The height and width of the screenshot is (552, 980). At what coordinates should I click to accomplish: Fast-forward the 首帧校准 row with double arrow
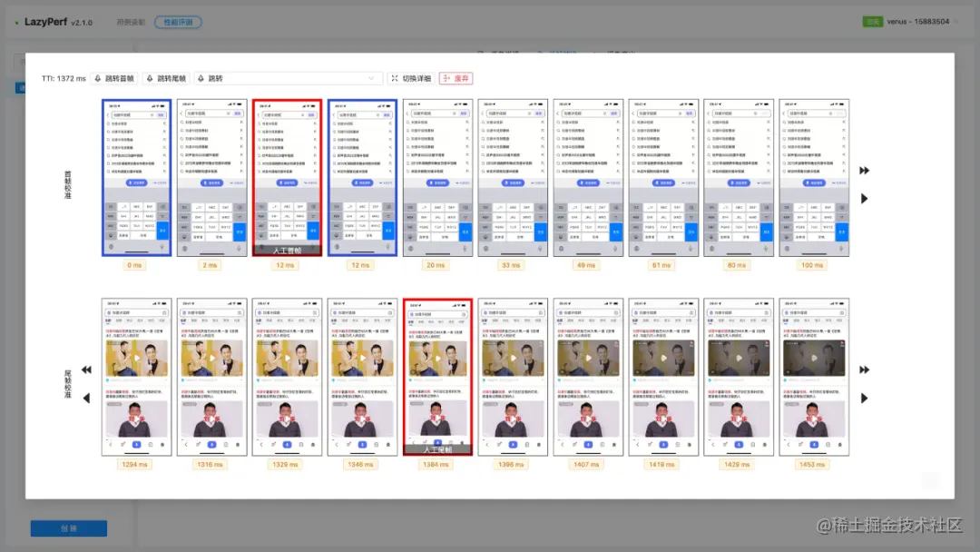click(x=865, y=171)
